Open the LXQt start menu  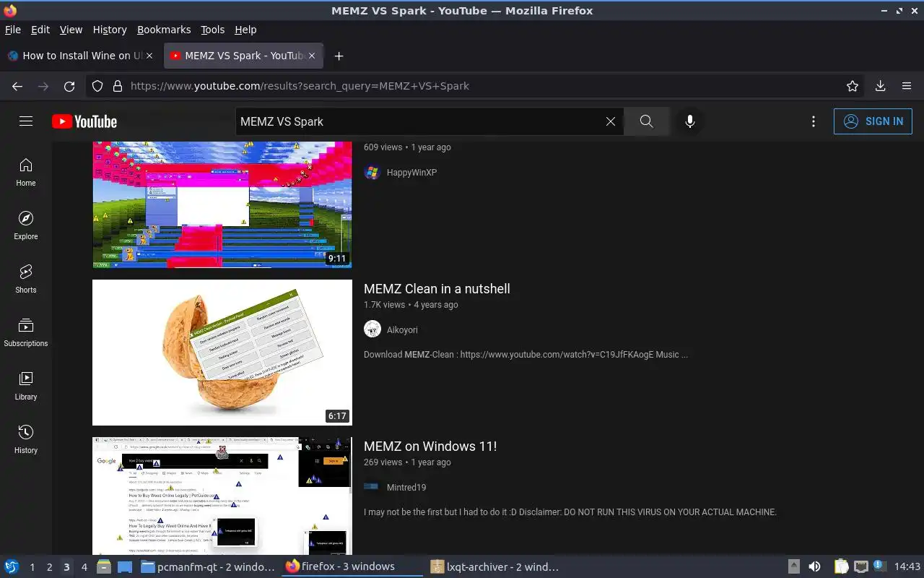[12, 566]
